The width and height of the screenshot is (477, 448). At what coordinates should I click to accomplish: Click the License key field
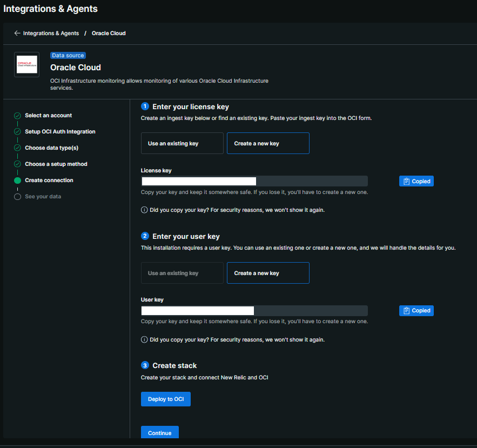coord(254,181)
